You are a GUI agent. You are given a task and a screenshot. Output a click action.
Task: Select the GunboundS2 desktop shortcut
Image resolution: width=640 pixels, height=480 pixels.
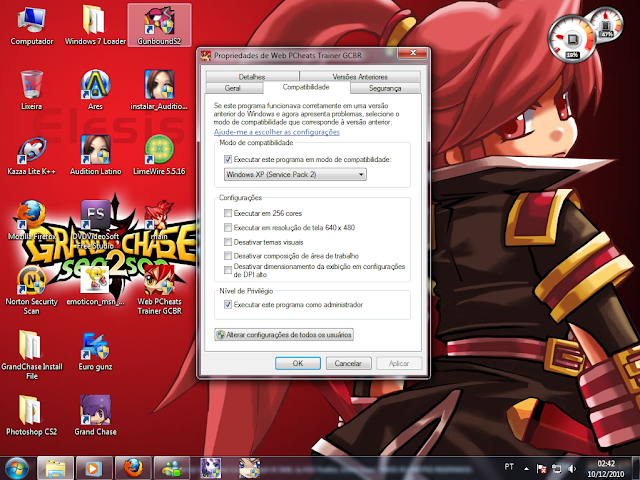pos(159,25)
